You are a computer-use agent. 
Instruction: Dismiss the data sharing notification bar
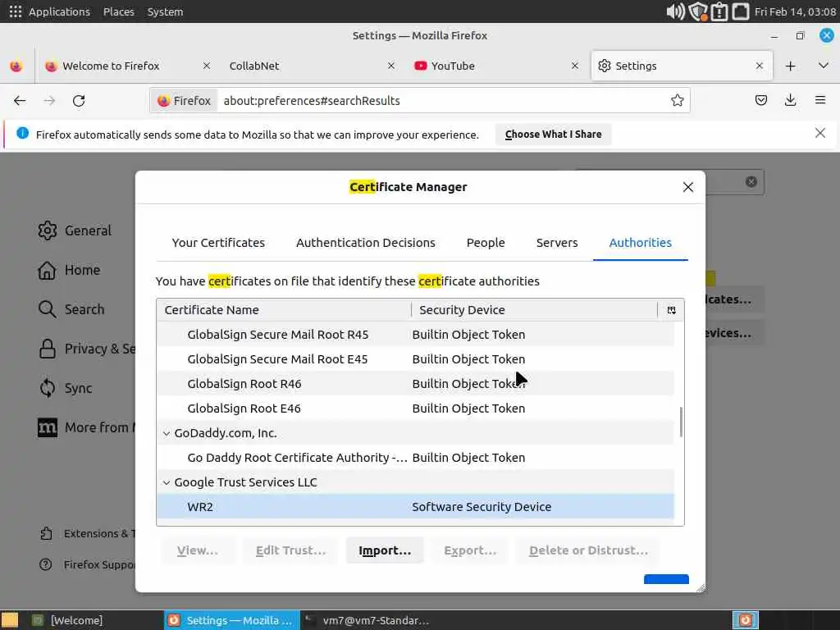[x=819, y=133]
